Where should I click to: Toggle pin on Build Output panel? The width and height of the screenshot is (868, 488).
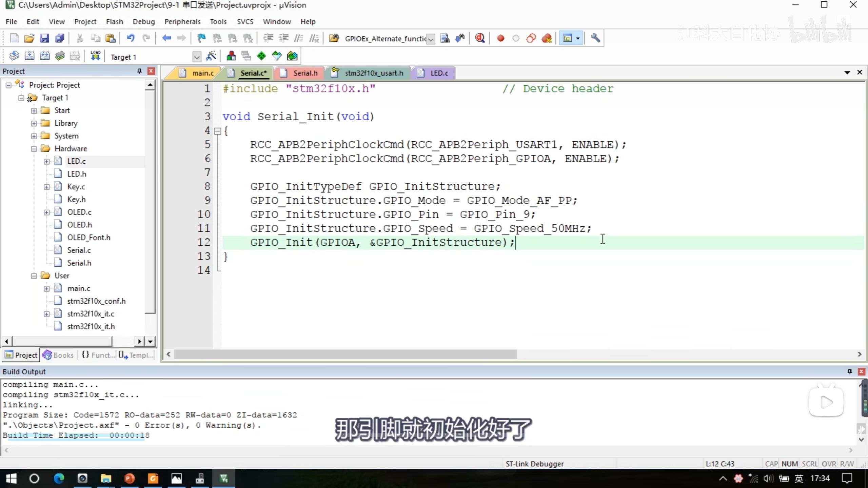850,371
